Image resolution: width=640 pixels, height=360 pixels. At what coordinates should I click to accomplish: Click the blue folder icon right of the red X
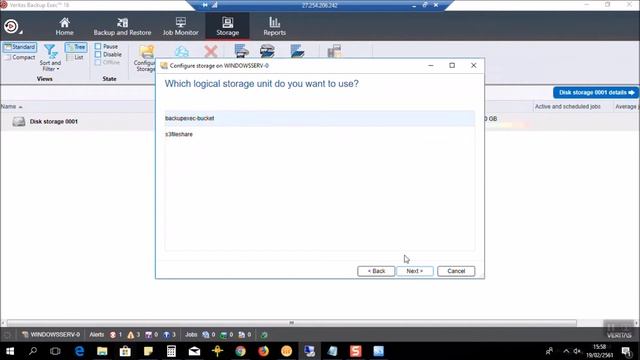[297, 51]
